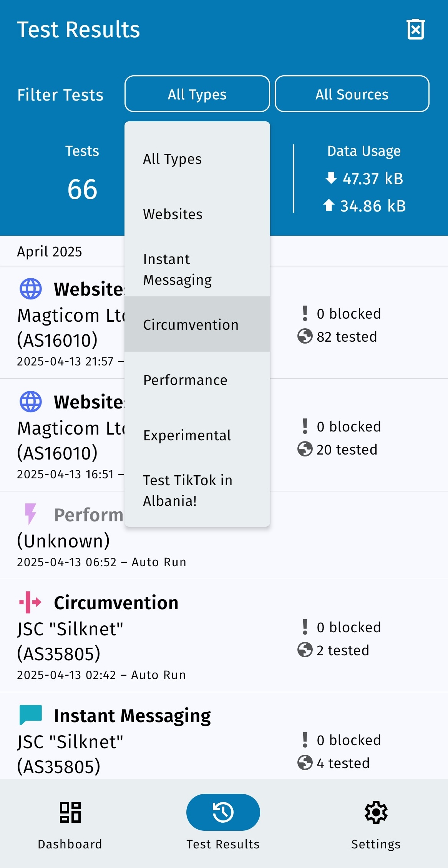
Task: Open Settings gear icon
Action: coord(376,812)
